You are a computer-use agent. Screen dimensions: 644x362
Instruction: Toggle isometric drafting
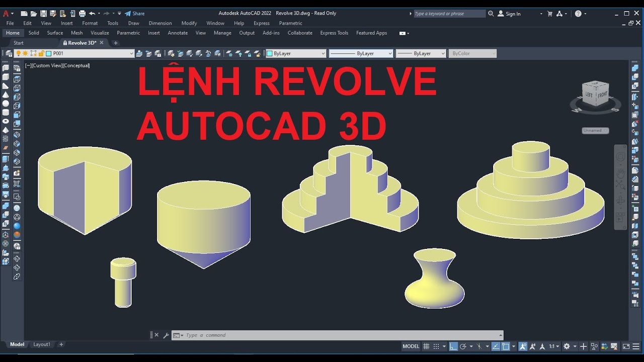479,346
